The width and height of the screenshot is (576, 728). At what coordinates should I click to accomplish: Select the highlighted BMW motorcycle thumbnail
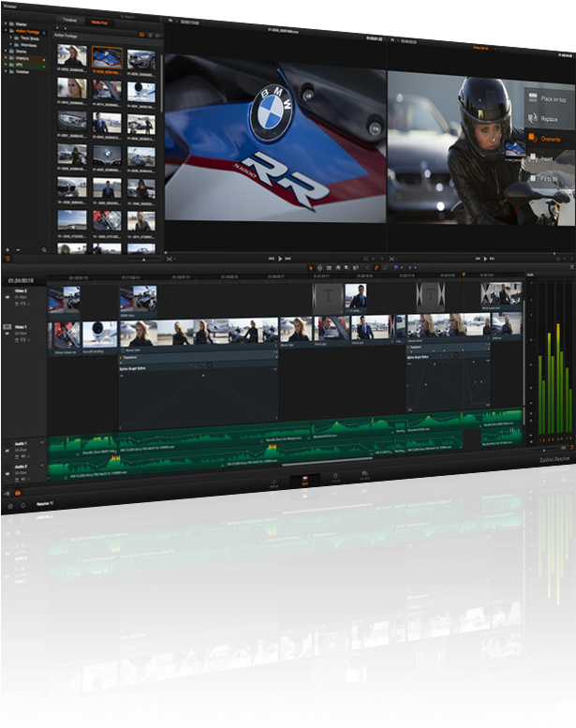pyautogui.click(x=107, y=57)
